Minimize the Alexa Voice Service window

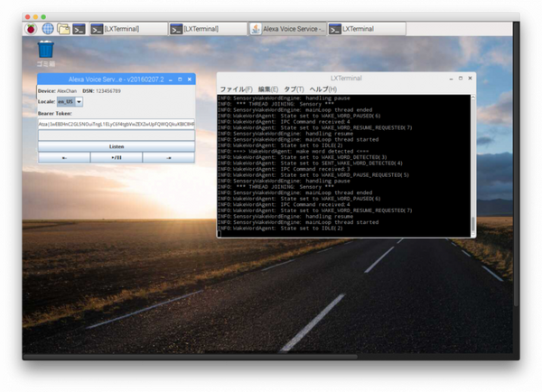tap(169, 79)
